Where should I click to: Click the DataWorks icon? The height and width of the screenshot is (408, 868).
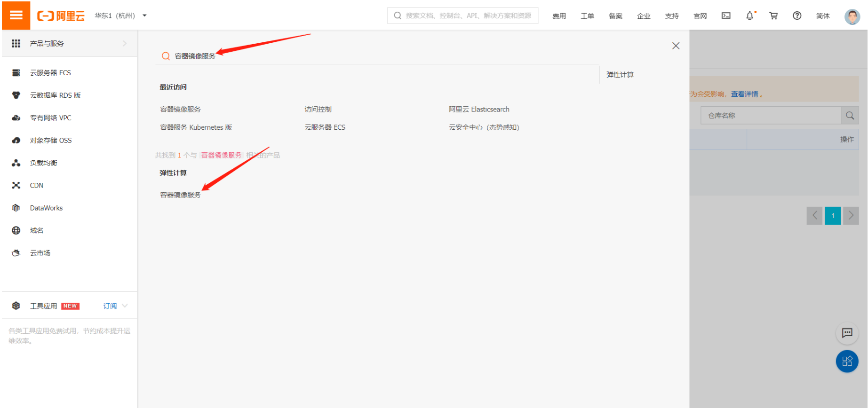coord(16,208)
